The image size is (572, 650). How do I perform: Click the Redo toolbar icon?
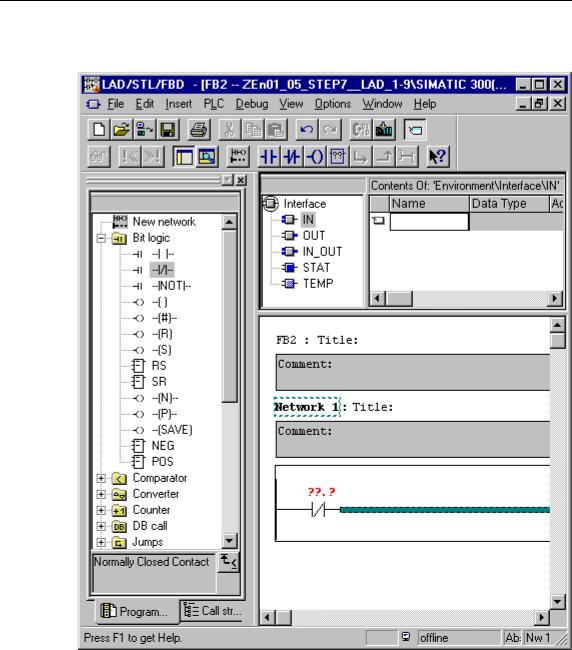(x=330, y=130)
